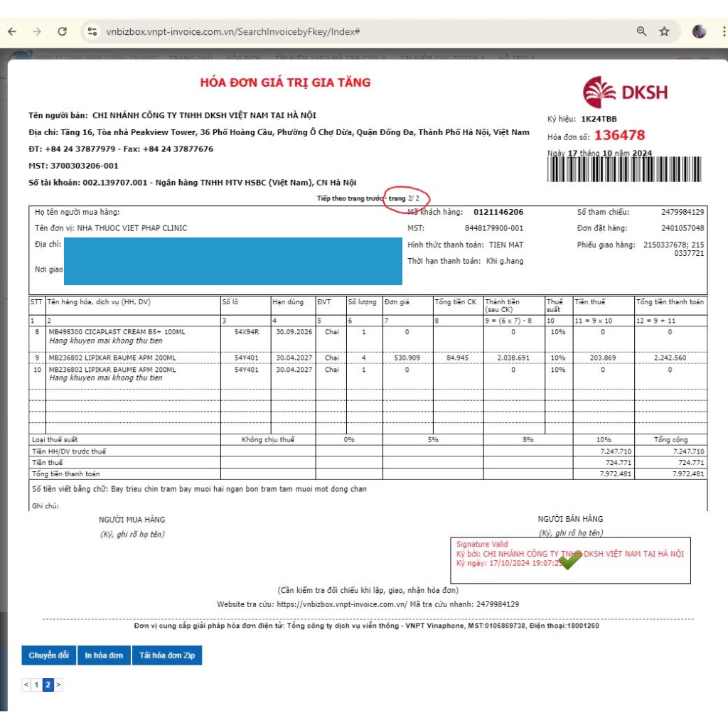Click seller MST 3700303206-001
Image resolution: width=728 pixels, height=728 pixels.
[85, 166]
